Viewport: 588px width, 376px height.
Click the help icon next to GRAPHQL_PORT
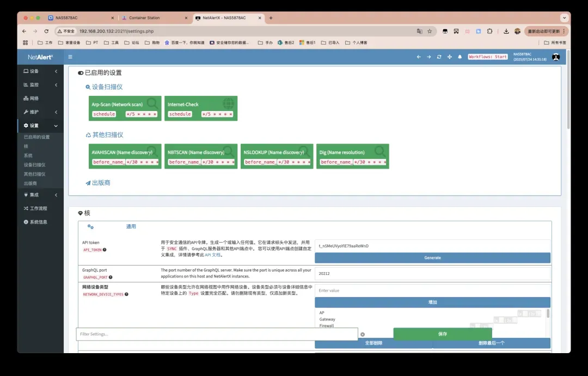click(109, 277)
